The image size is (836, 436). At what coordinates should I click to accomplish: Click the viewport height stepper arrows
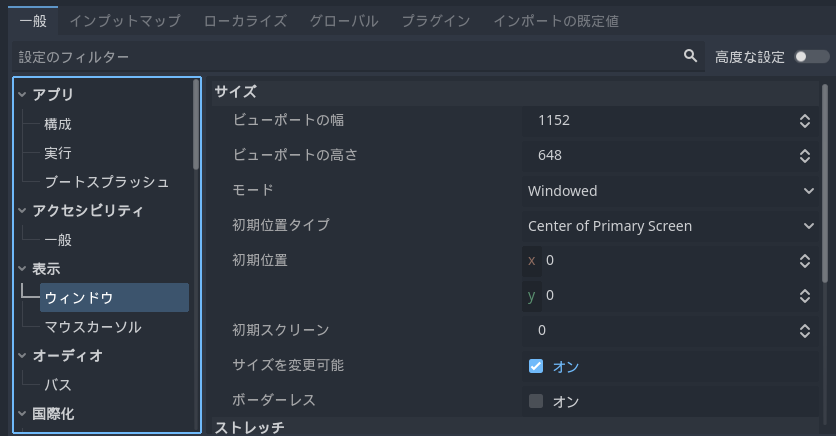805,156
